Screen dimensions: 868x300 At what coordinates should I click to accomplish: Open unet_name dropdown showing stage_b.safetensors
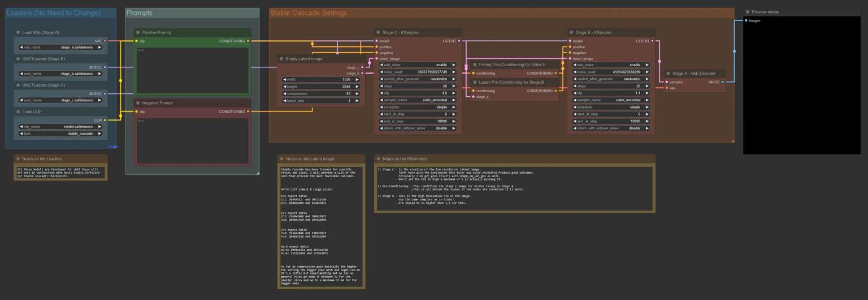click(x=60, y=74)
